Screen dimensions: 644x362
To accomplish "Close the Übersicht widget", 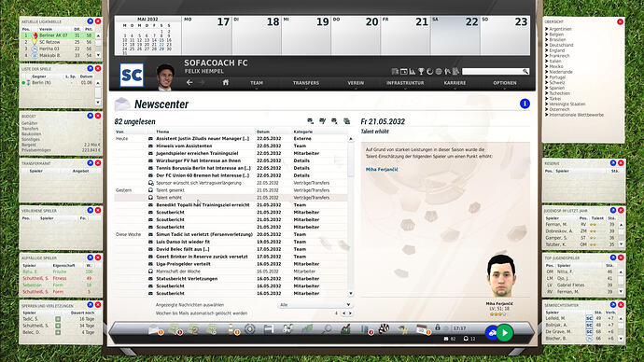I will click(620, 21).
